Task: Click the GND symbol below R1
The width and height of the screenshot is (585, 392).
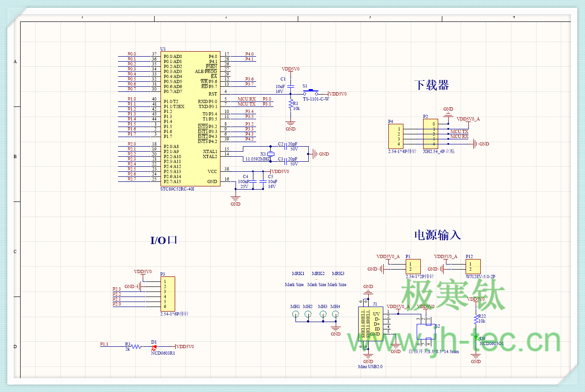Action: point(290,124)
